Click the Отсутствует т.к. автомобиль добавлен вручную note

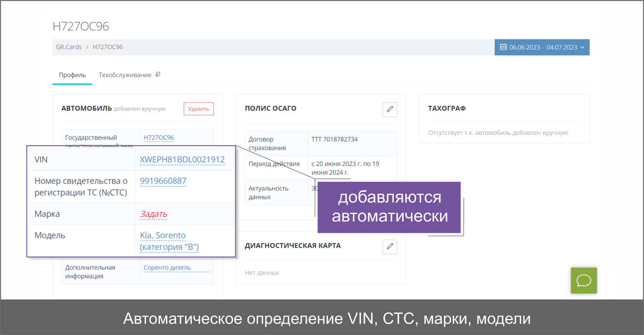498,133
